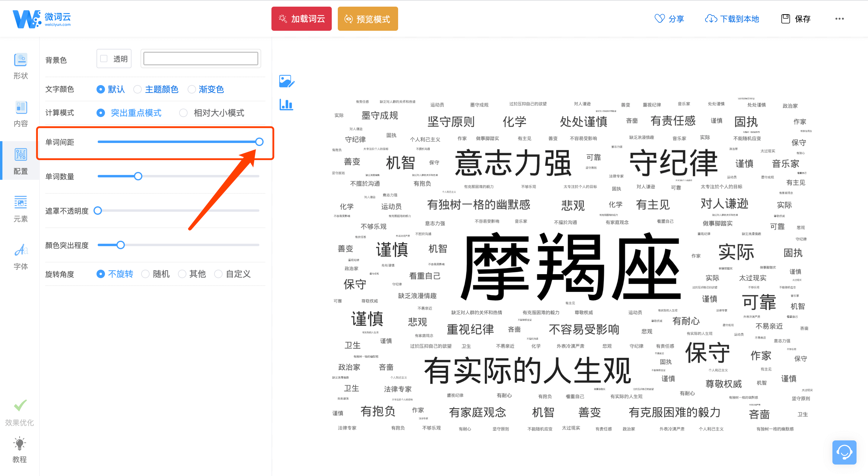Click the 加载词云 button
868x476 pixels.
(301, 19)
